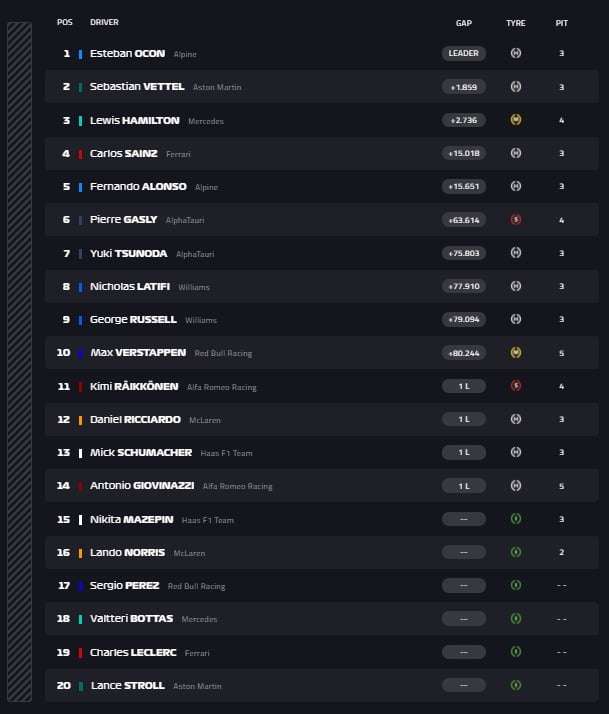This screenshot has height=714, width=609.
Task: Click Nikita Mazepin's green intermediate tyre icon
Action: [516, 519]
